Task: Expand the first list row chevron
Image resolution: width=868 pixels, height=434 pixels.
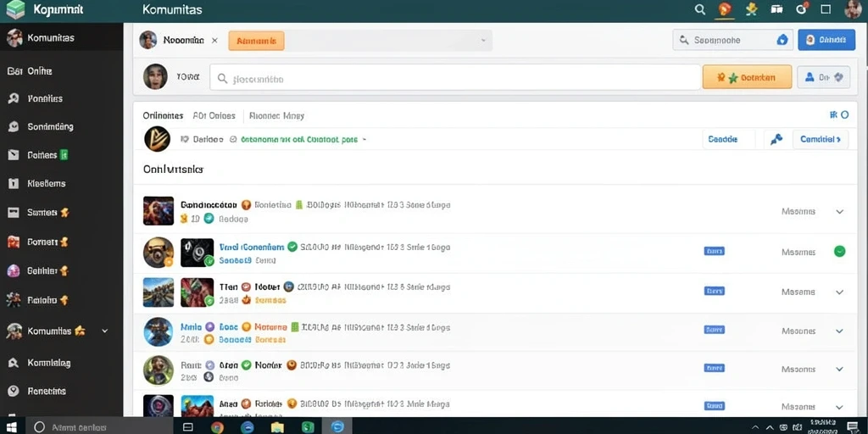Action: 840,211
